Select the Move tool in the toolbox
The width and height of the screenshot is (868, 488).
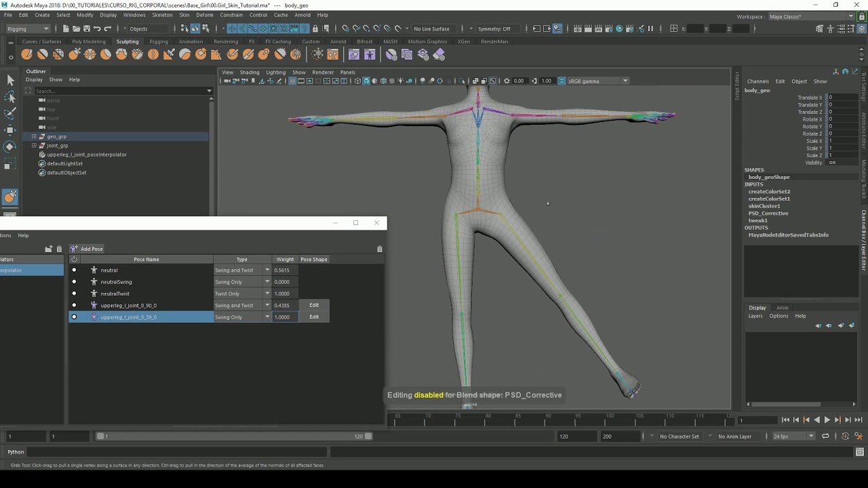10,130
